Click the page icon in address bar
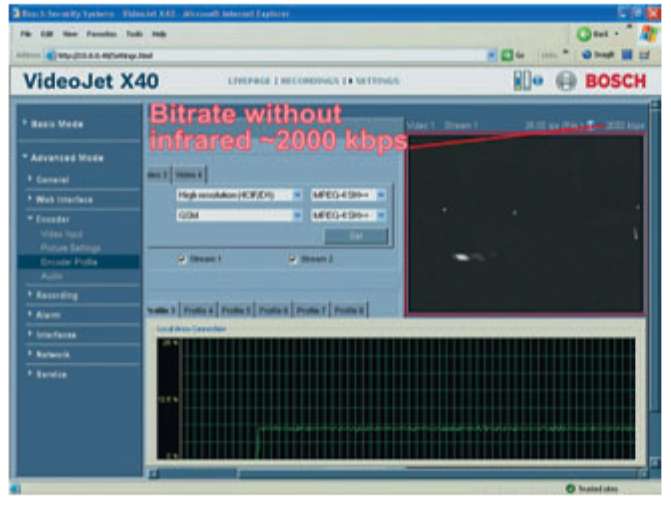 coord(51,55)
